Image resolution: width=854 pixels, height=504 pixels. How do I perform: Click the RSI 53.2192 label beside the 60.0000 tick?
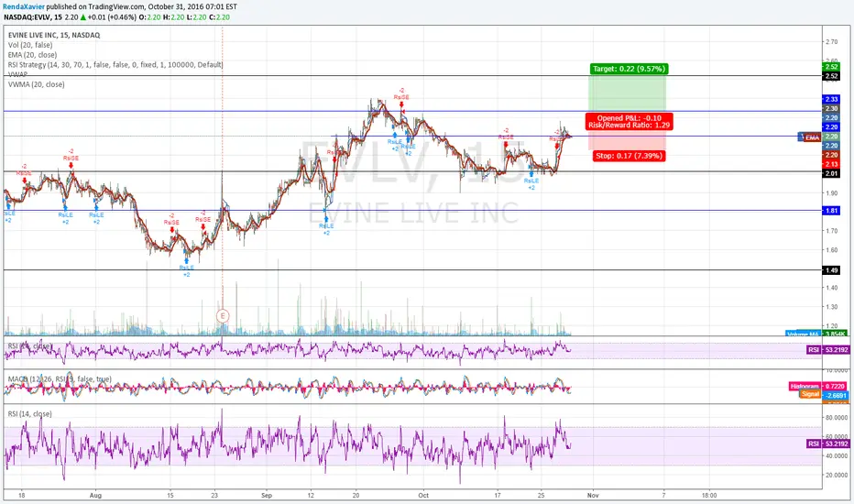click(x=827, y=444)
